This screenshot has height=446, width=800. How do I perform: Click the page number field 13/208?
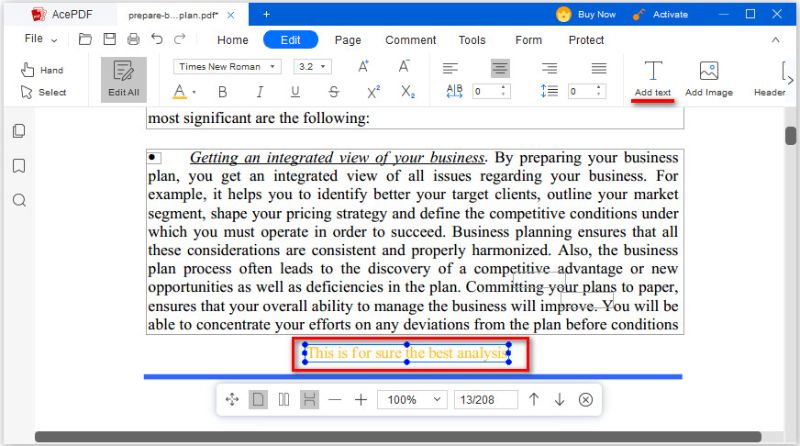pyautogui.click(x=486, y=400)
